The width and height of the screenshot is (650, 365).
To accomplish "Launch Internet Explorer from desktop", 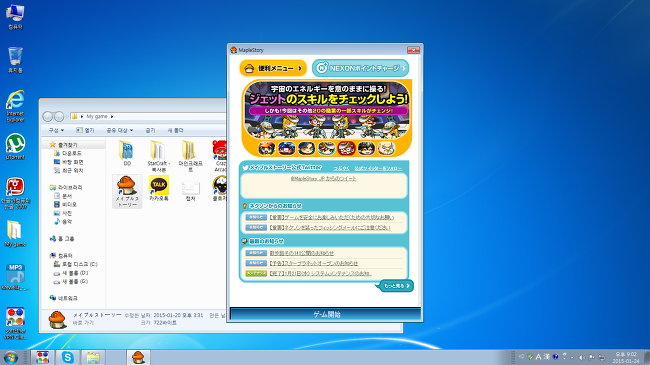I will (15, 106).
